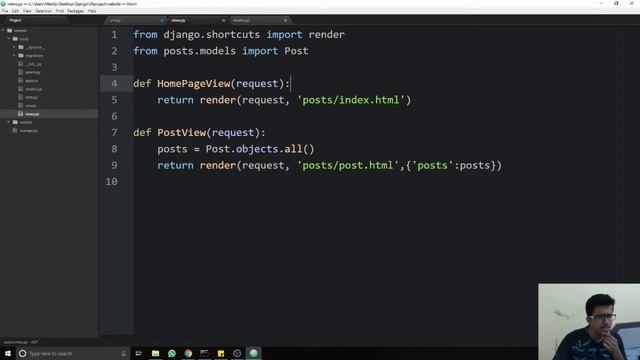Click the taskbar search box
Screen dimensions: 640x360
click(x=73, y=353)
